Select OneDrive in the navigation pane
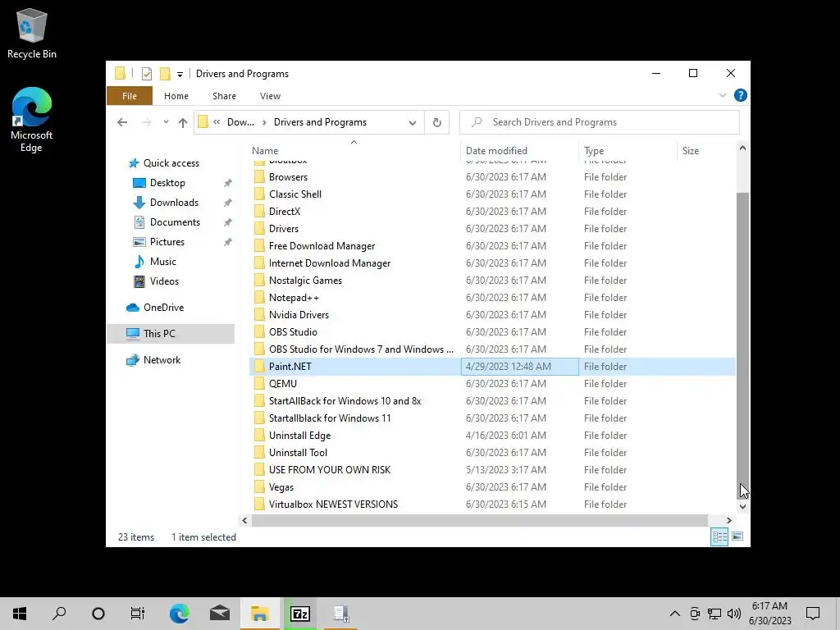Screen dimensions: 840x630 click(x=163, y=308)
